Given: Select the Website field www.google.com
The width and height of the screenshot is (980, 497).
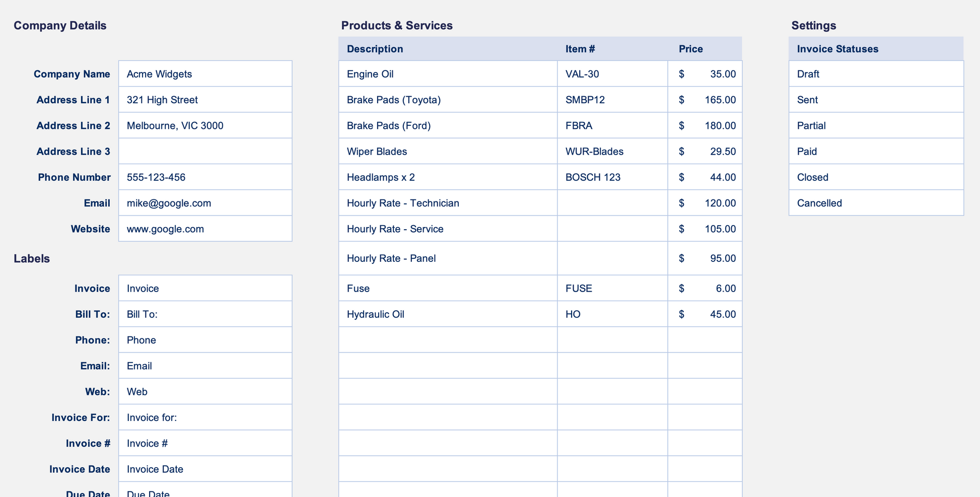Looking at the screenshot, I should pyautogui.click(x=205, y=229).
